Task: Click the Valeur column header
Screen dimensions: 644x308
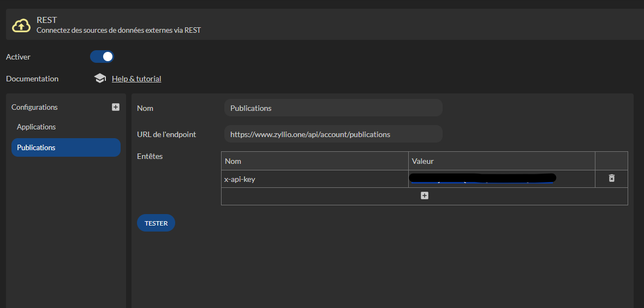Action: [x=502, y=161]
